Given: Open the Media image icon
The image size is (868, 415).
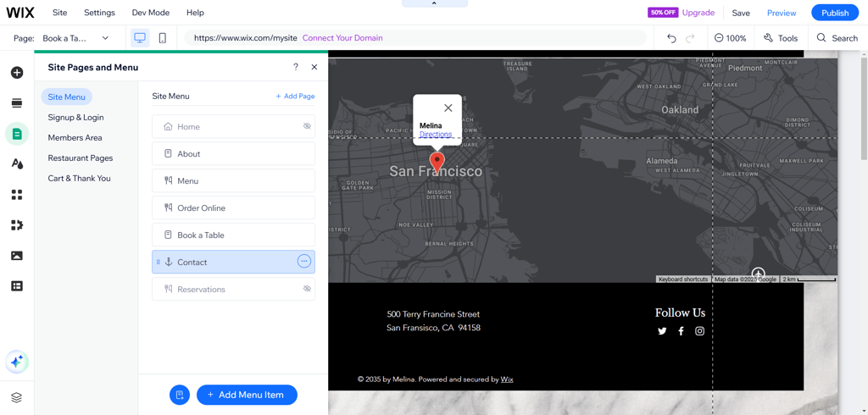Looking at the screenshot, I should pyautogui.click(x=17, y=256).
